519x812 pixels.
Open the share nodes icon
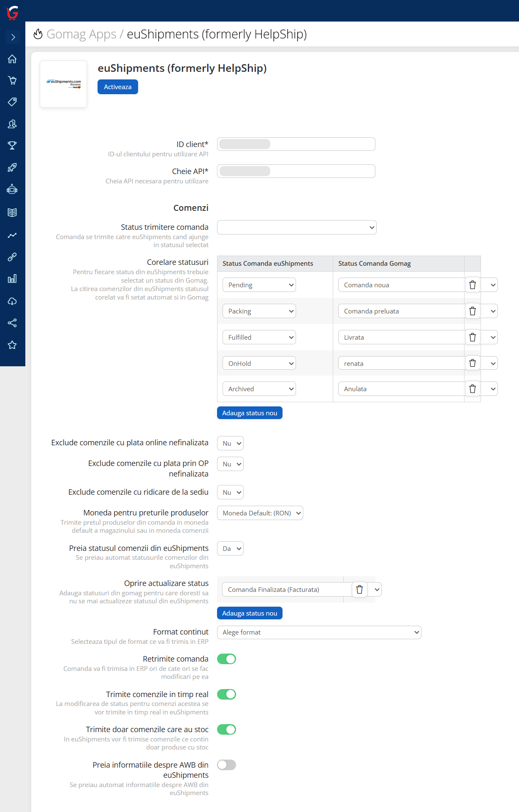(12, 323)
